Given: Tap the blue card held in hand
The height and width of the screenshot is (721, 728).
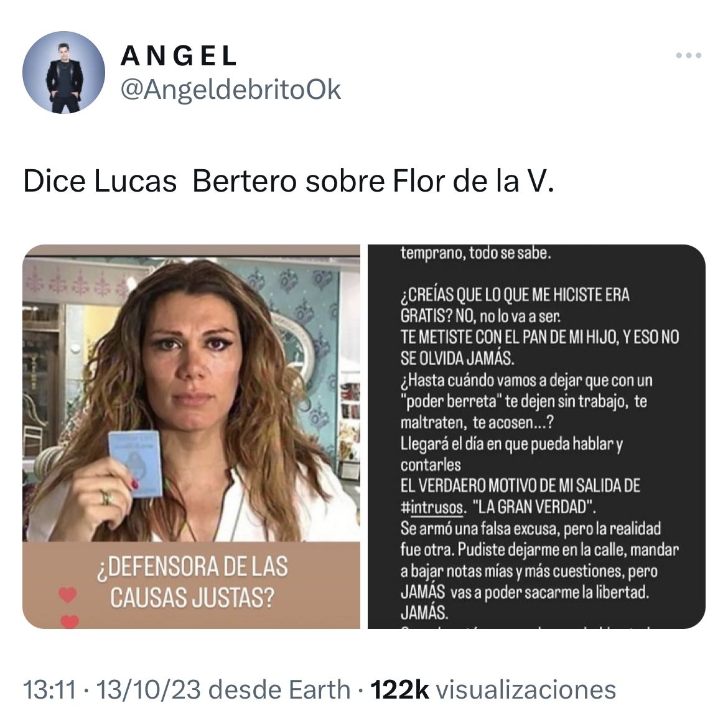Looking at the screenshot, I should pyautogui.click(x=136, y=462).
